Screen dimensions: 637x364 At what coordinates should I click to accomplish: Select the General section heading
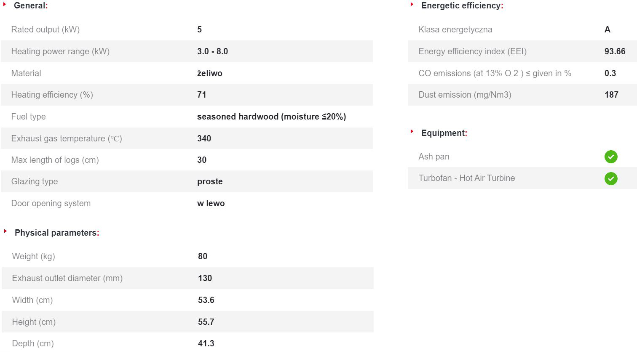(x=31, y=5)
